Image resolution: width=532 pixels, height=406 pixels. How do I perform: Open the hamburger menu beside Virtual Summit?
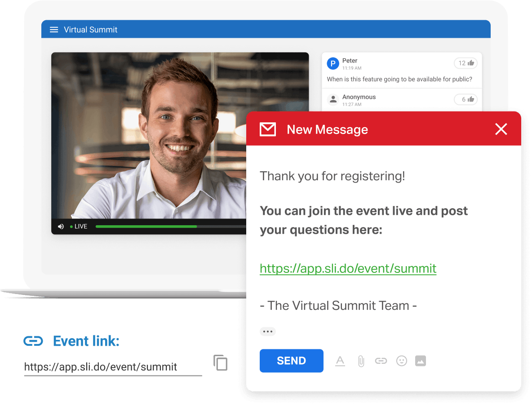click(54, 30)
